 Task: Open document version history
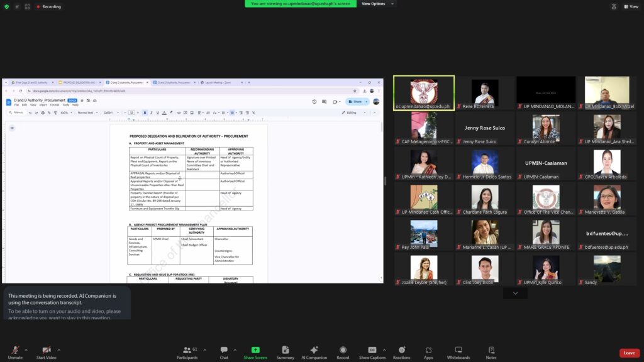click(314, 102)
